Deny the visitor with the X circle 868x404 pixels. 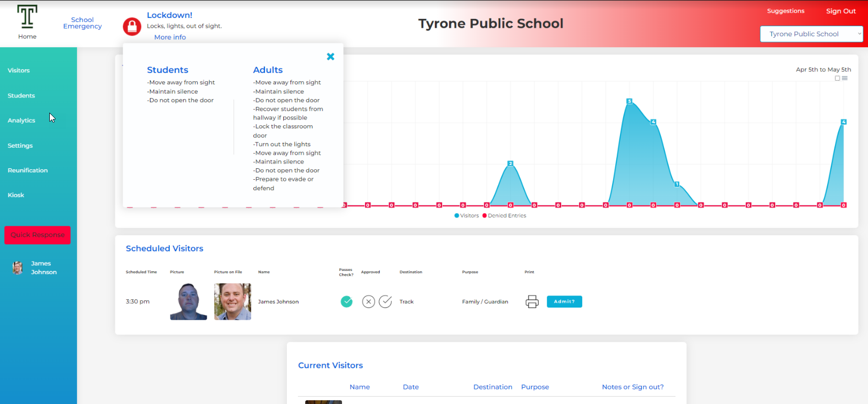(x=369, y=302)
